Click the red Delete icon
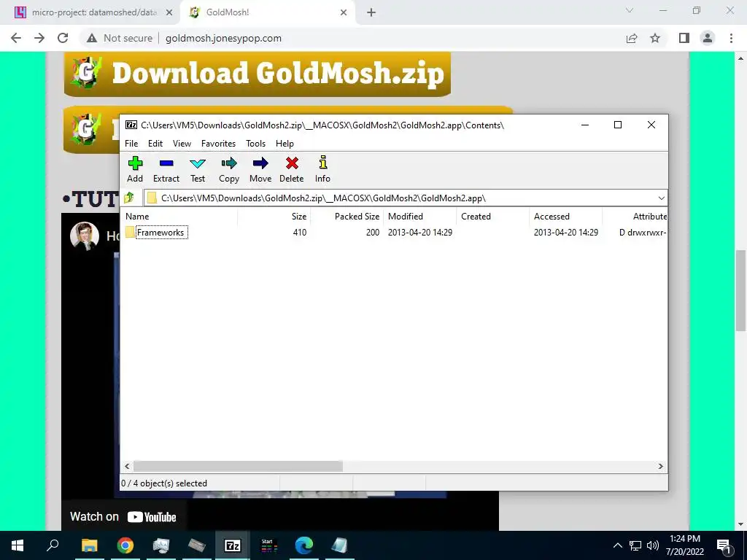747x560 pixels. point(292,169)
